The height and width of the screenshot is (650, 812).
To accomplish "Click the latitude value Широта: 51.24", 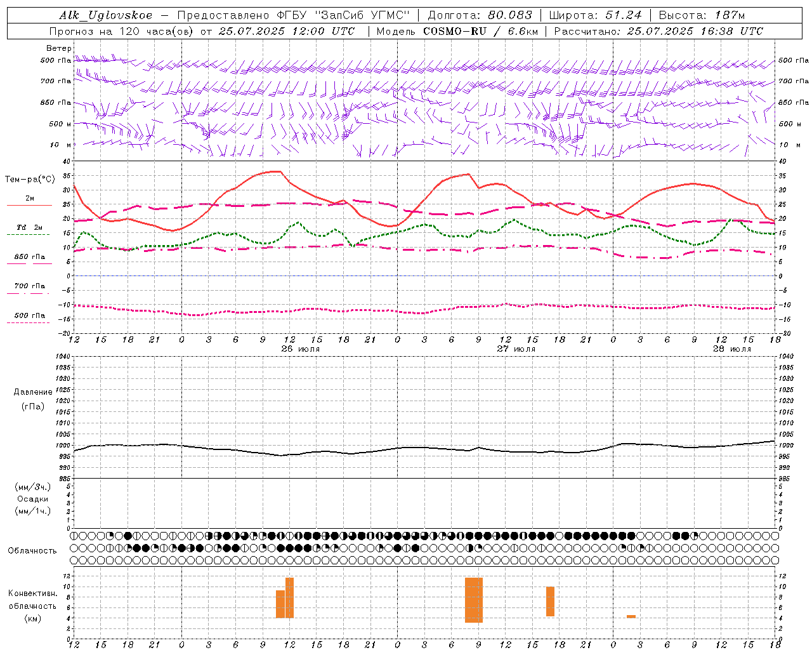I will (596, 15).
